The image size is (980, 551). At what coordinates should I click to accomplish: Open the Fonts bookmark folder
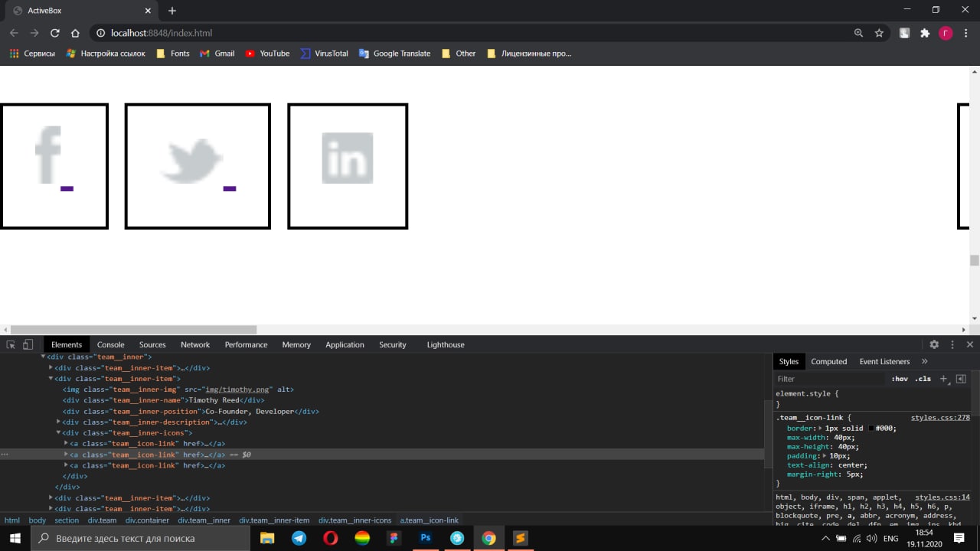(173, 54)
